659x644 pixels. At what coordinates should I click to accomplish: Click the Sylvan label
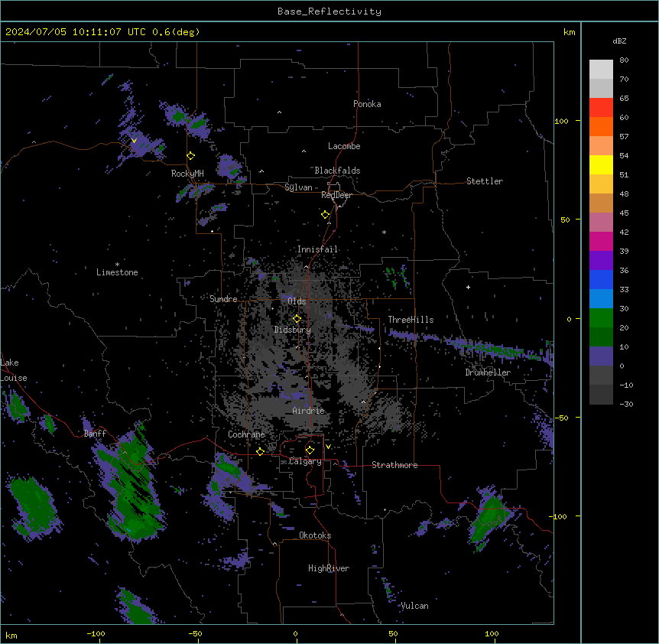298,187
